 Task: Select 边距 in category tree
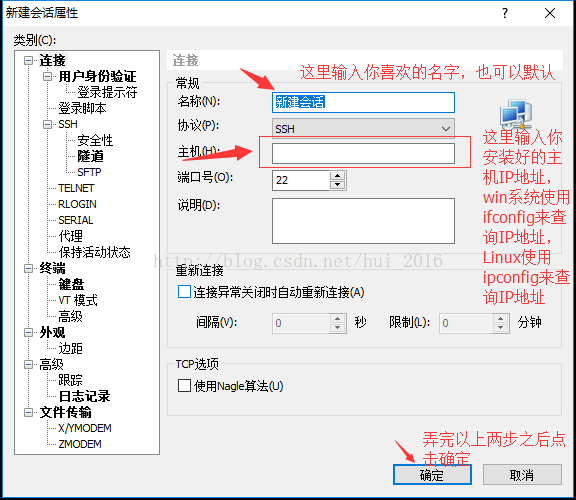(x=71, y=348)
